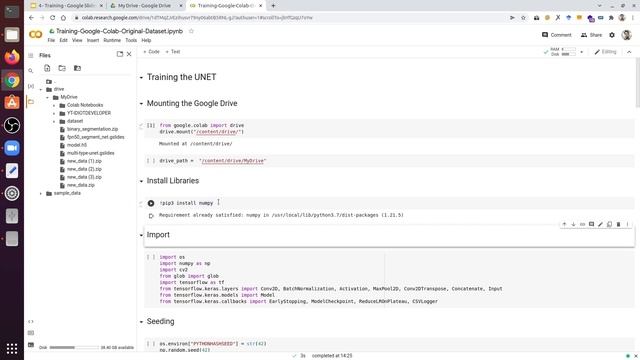Copy link to the Import cell

point(582,224)
